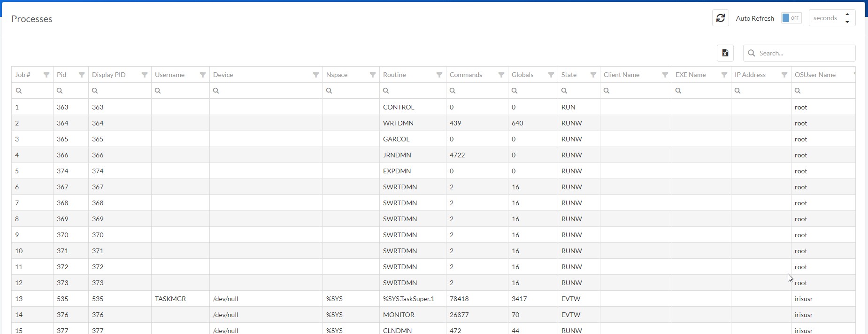Increase the refresh seconds value
The image size is (868, 334).
847,15
